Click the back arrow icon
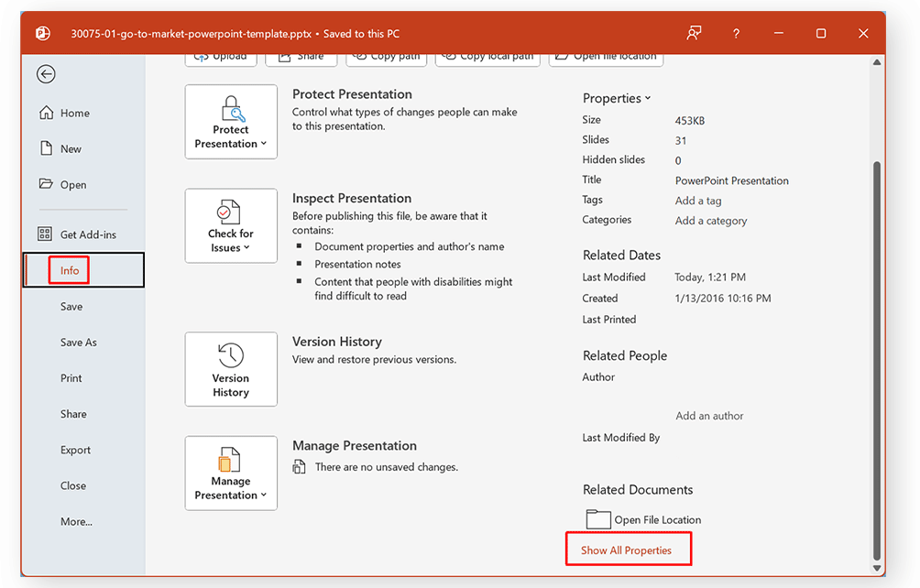The width and height of the screenshot is (920, 588). [x=46, y=75]
